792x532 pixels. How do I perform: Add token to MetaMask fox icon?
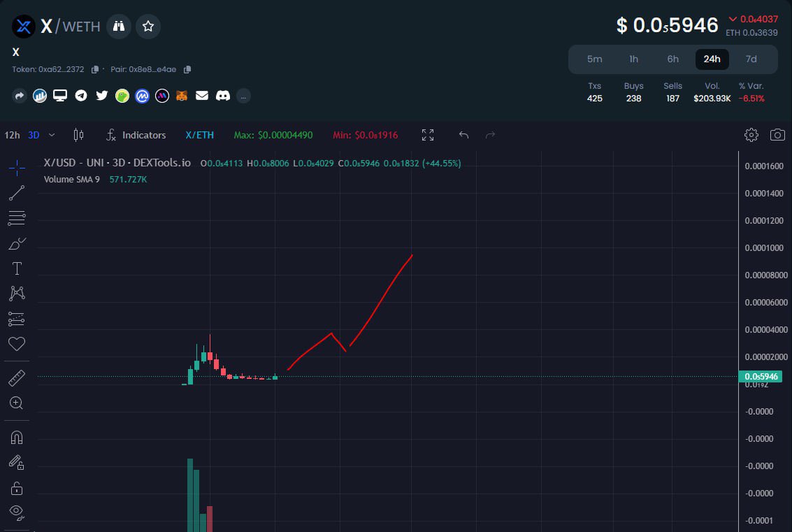tap(182, 96)
